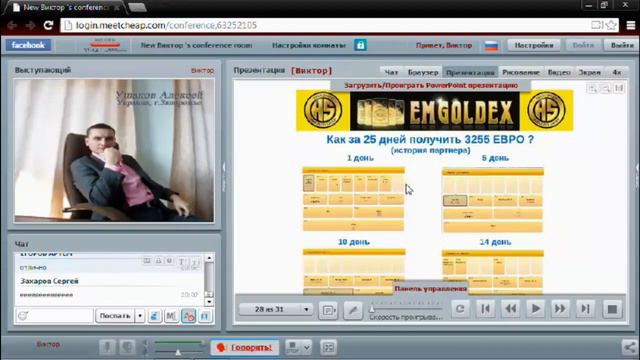Click the Russian flag language icon

click(x=491, y=45)
